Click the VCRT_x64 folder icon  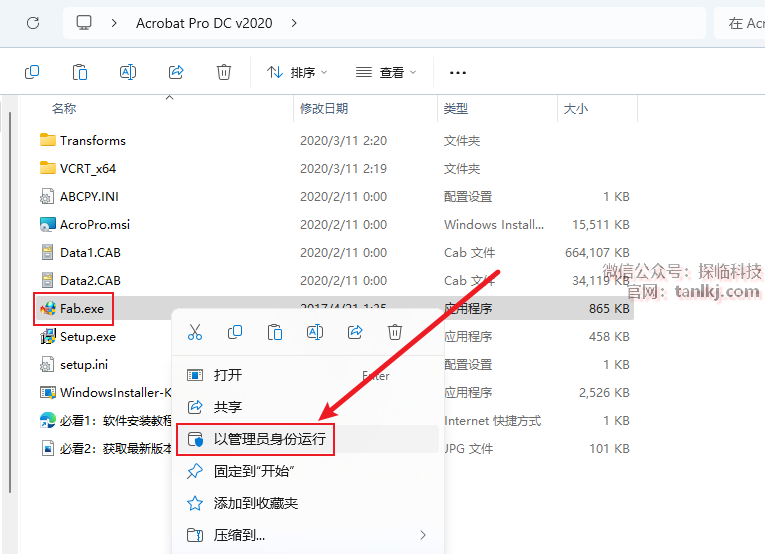point(47,168)
